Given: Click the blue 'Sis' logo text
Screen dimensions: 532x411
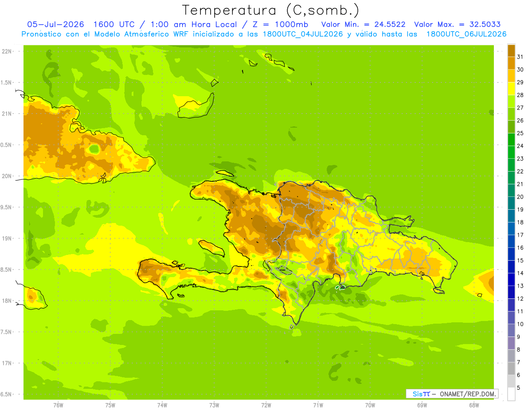Looking at the screenshot, I should 418,394.
